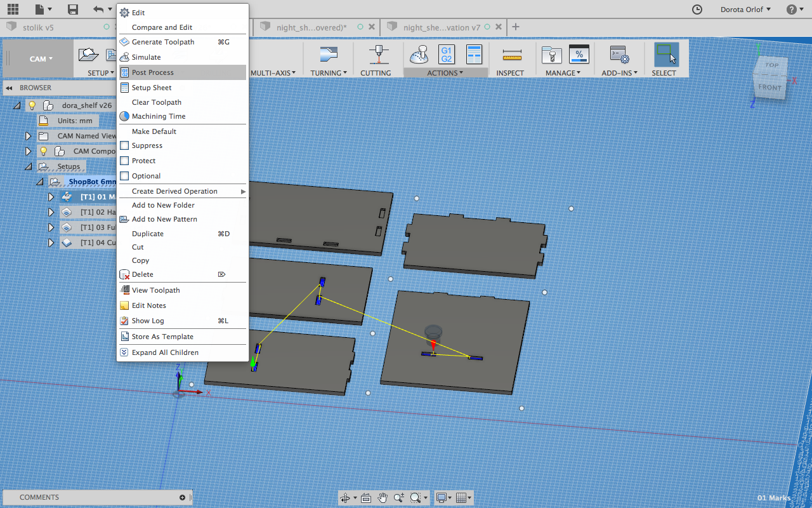The height and width of the screenshot is (508, 812).
Task: Enable the Protect checkbox option
Action: click(x=125, y=161)
